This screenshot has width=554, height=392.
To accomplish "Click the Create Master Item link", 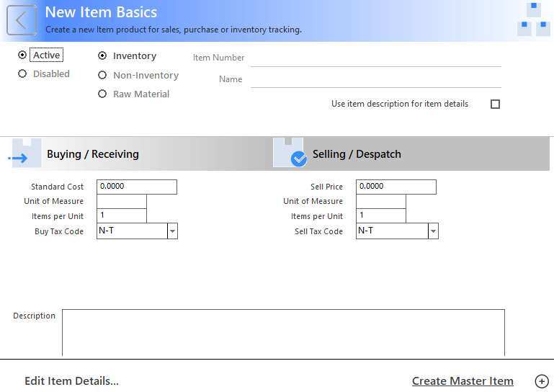I will click(463, 381).
